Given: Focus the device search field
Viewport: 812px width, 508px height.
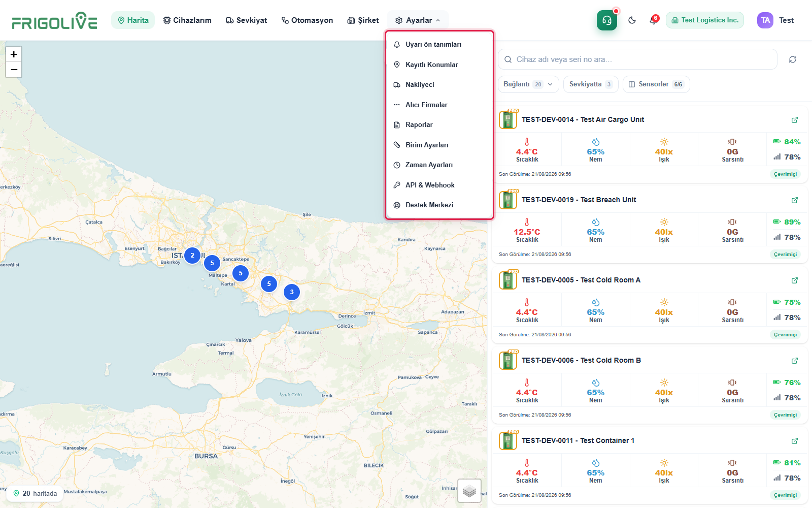Looking at the screenshot, I should [637, 59].
